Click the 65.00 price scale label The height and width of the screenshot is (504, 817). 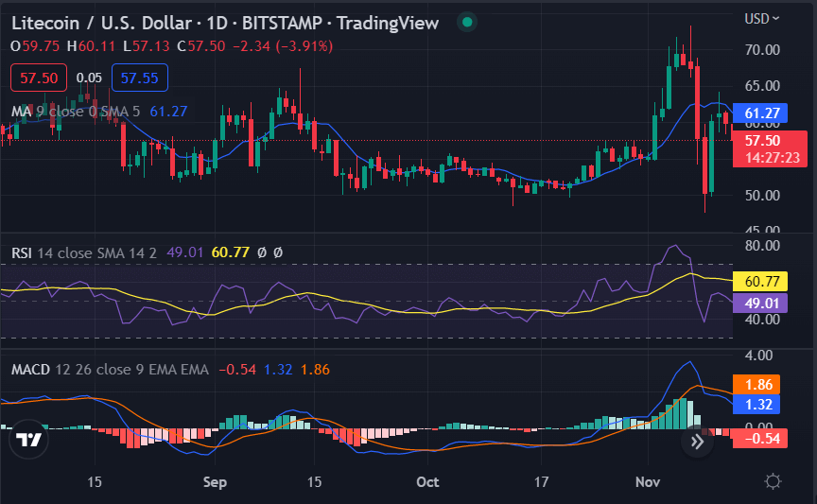762,85
